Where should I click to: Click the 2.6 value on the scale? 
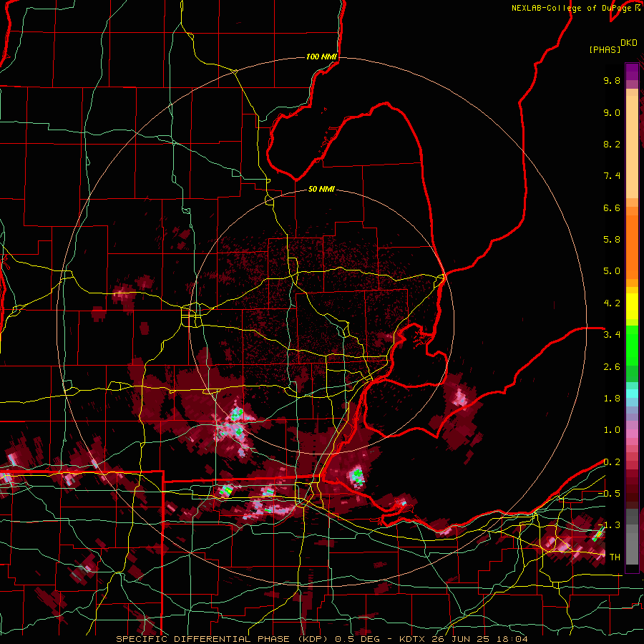pos(612,367)
